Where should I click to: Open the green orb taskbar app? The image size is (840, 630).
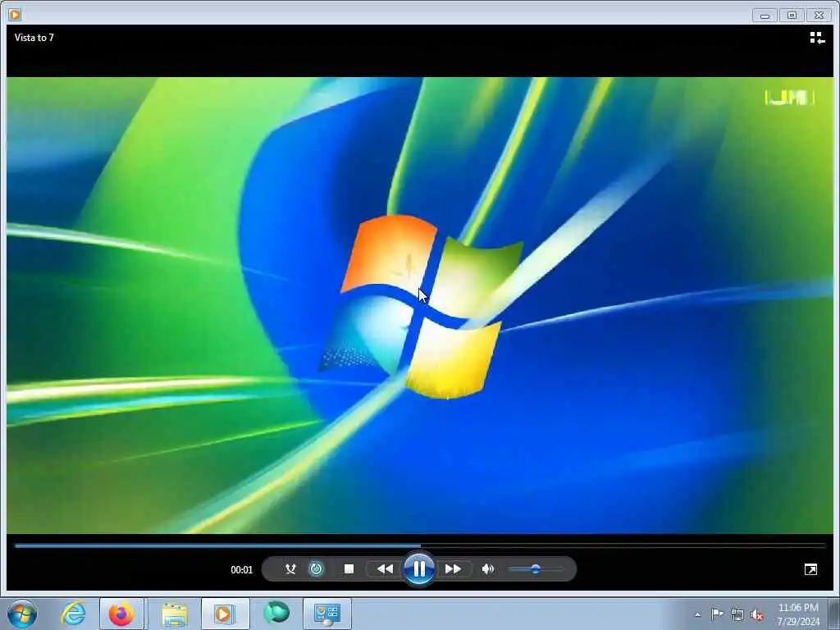coord(276,614)
